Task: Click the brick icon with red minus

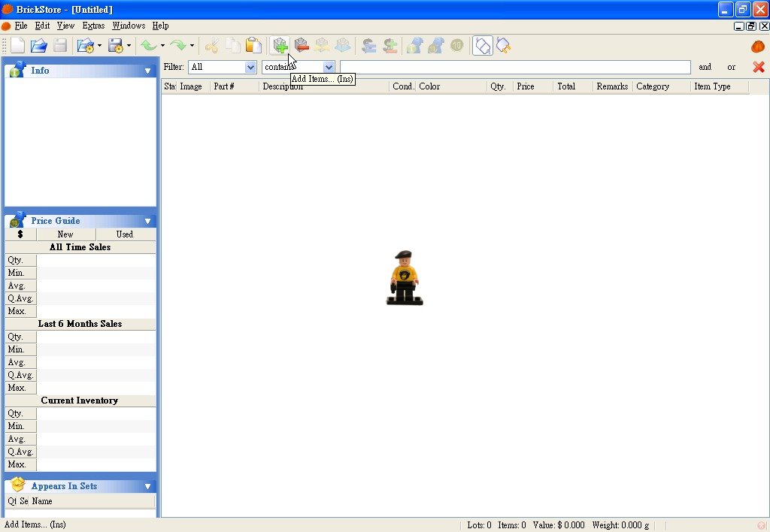Action: (x=301, y=46)
